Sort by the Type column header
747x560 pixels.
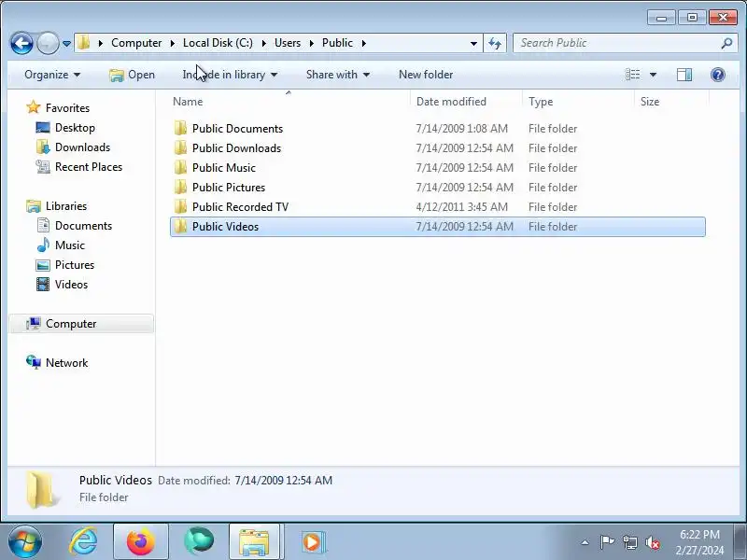coord(578,102)
